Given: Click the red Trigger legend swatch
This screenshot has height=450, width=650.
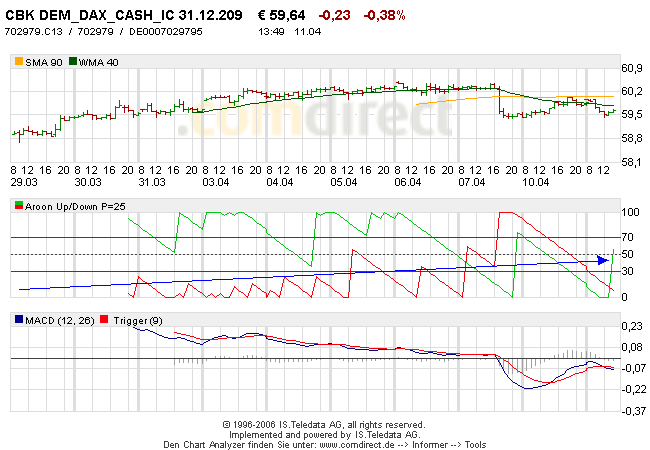Looking at the screenshot, I should (x=104, y=319).
